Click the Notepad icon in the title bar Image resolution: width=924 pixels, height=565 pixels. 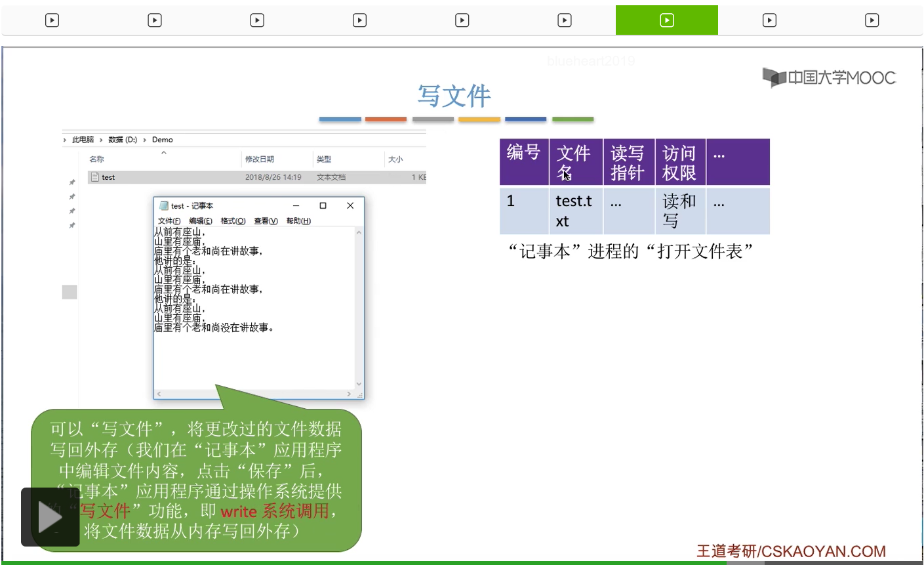164,205
